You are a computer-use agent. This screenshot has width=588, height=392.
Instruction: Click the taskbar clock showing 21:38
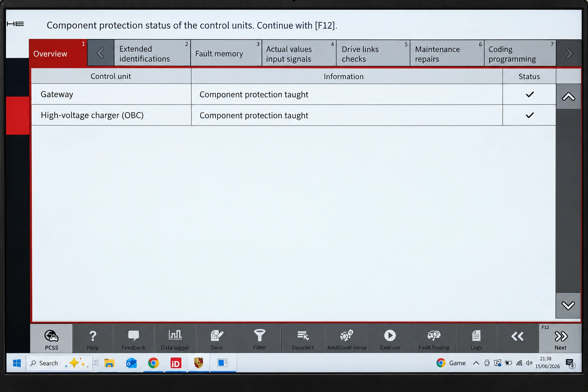547,363
